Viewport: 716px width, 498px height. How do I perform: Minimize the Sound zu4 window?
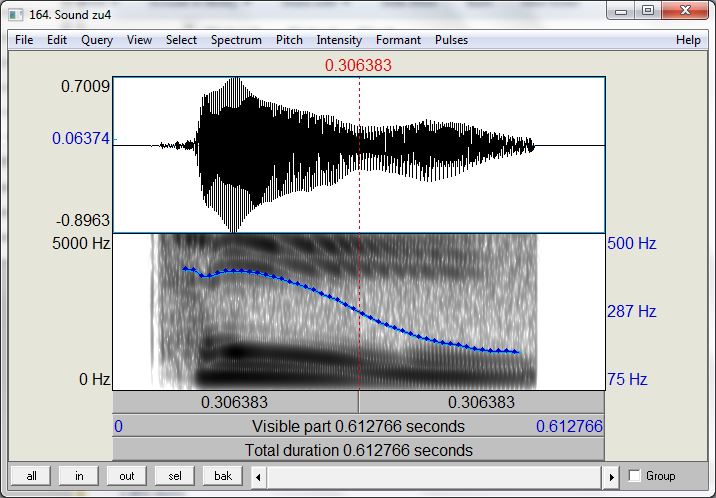[621, 11]
